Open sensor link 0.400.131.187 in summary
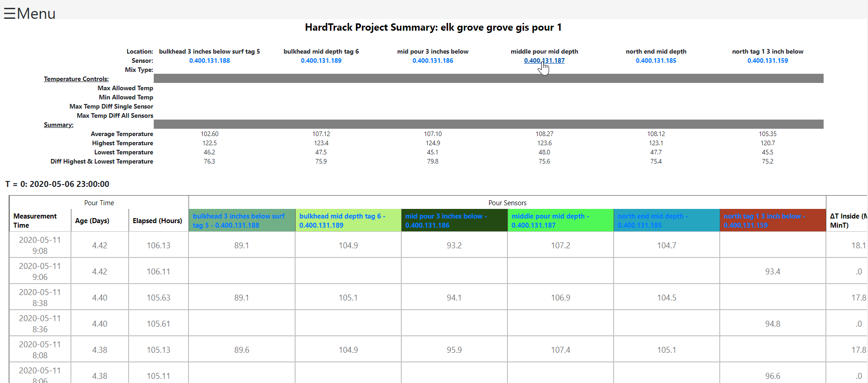868x383 pixels. pyautogui.click(x=545, y=60)
